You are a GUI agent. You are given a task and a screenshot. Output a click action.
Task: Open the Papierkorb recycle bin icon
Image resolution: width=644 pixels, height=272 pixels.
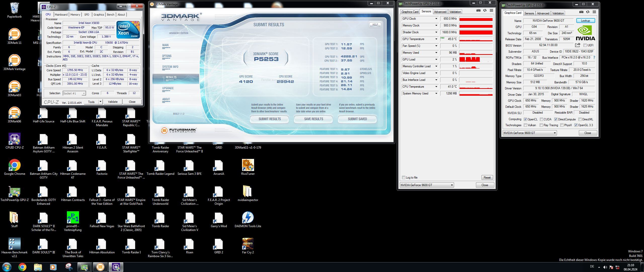tap(14, 10)
